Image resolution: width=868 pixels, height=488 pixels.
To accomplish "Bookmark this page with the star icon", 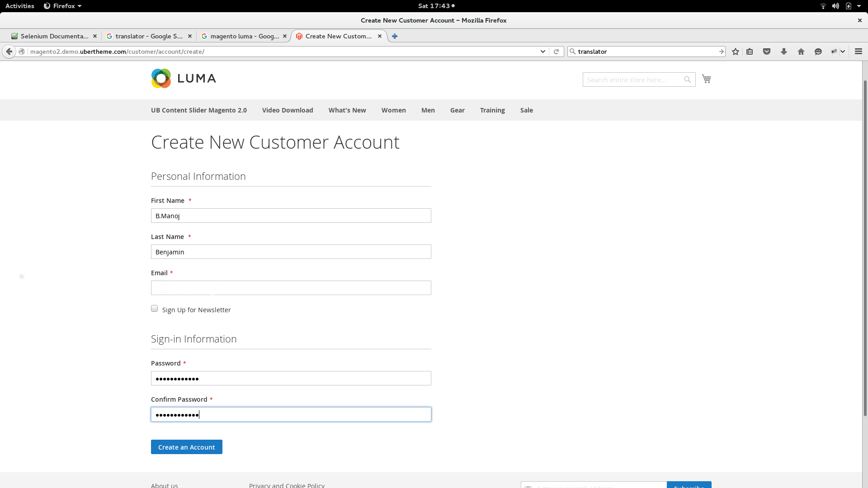I will [736, 52].
